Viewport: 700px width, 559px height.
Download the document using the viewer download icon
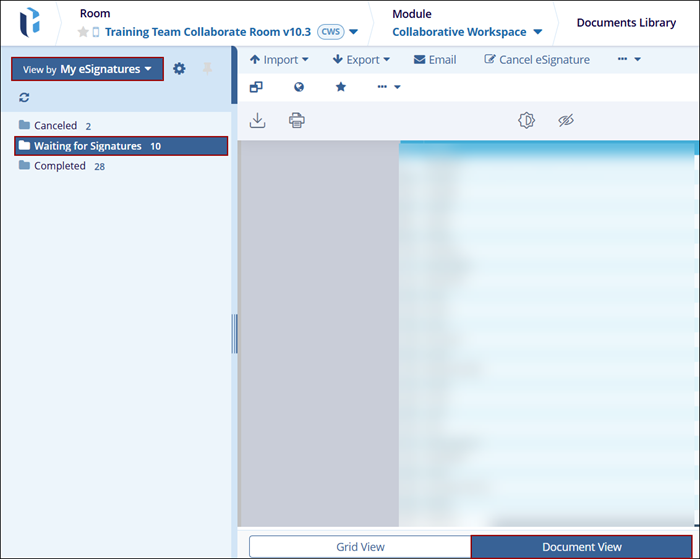click(258, 120)
